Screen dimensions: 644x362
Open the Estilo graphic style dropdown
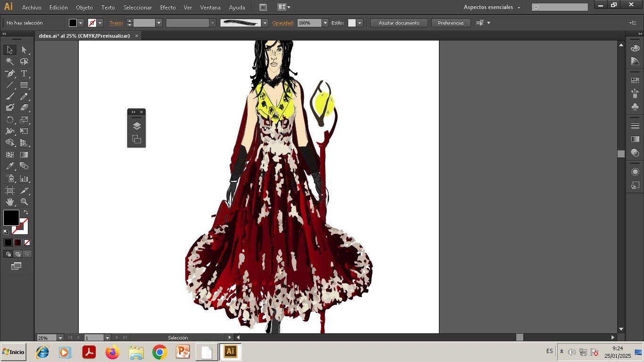(x=360, y=23)
